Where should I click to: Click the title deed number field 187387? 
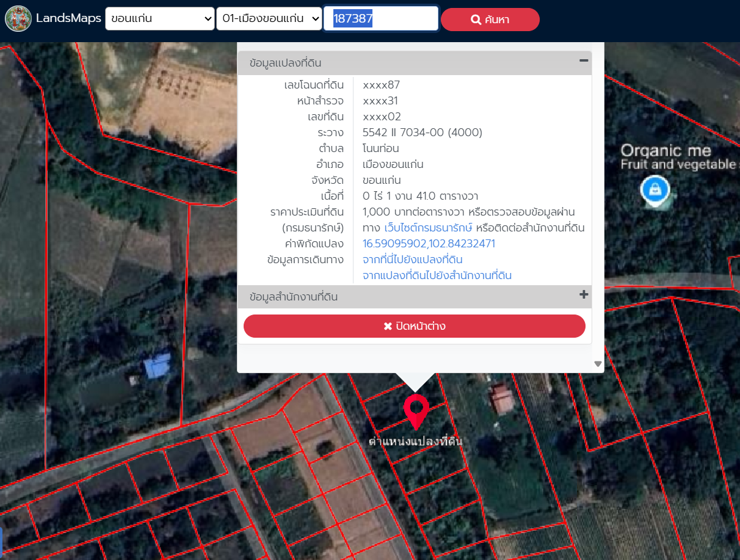381,19
